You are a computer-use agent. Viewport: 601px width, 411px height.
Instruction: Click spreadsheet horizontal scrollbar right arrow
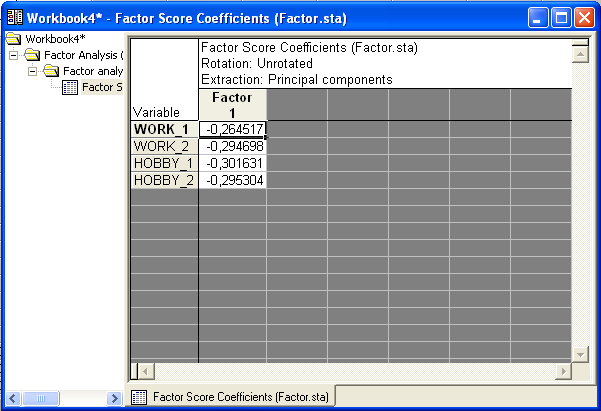[563, 371]
